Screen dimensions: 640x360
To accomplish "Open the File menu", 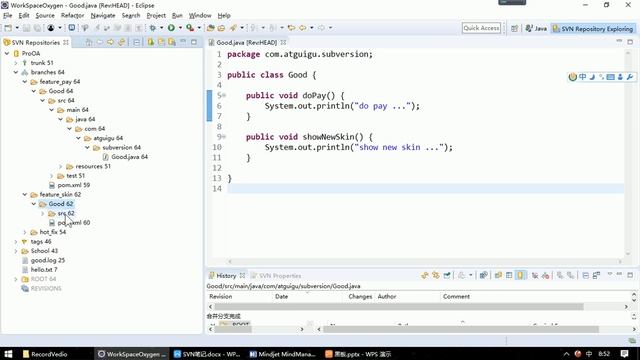I will tap(8, 16).
